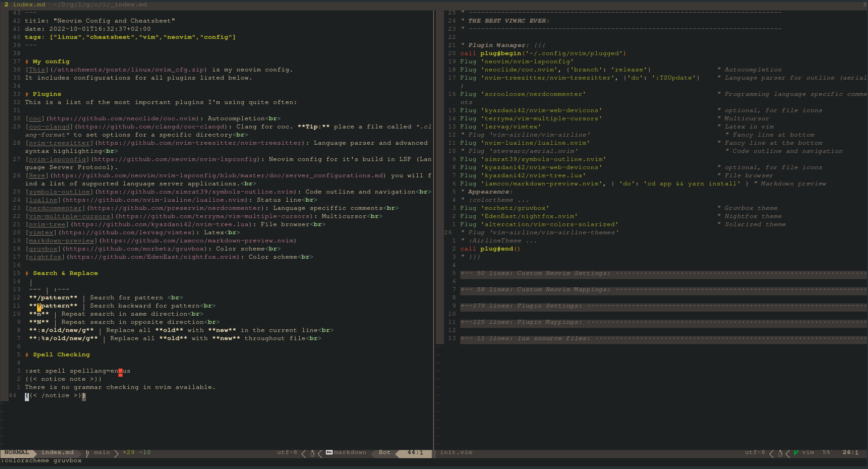Image resolution: width=868 pixels, height=469 pixels.
Task: Click the Plugin Manager fold marker line
Action: (x=503, y=45)
